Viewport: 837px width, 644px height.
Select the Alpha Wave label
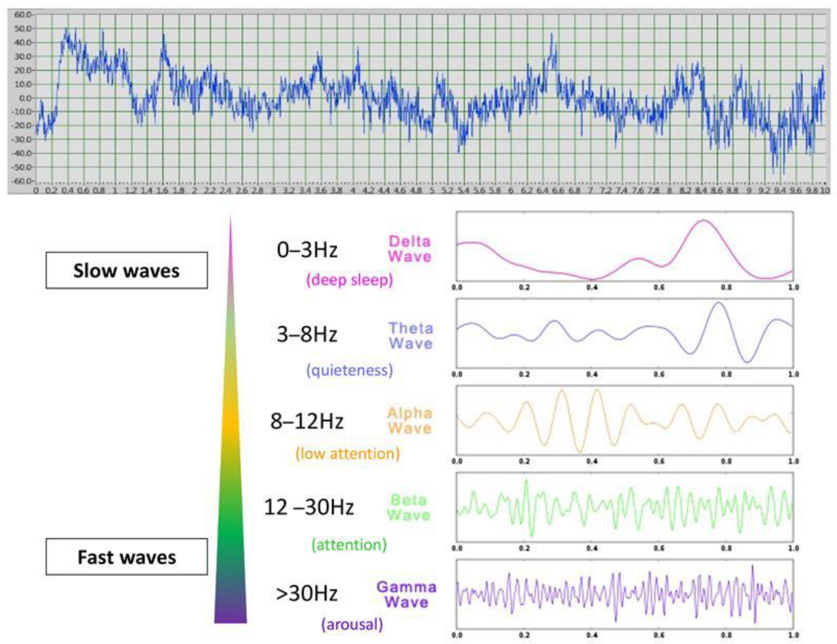pyautogui.click(x=409, y=420)
